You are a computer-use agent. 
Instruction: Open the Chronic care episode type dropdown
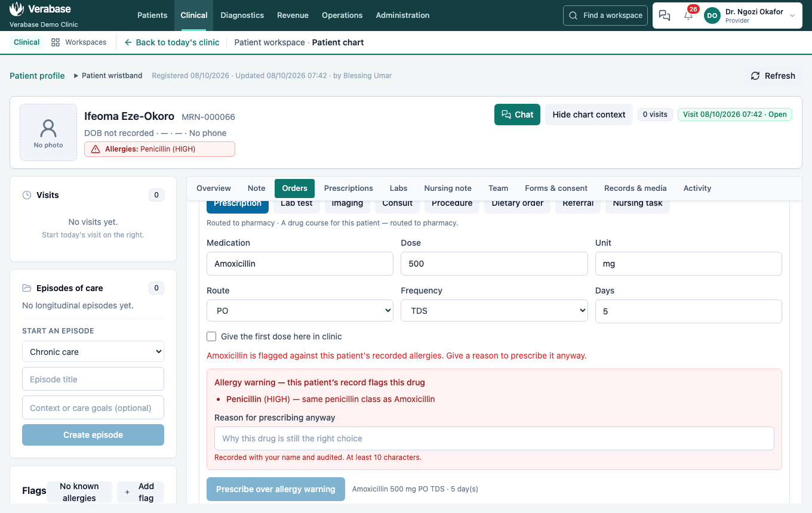point(93,352)
